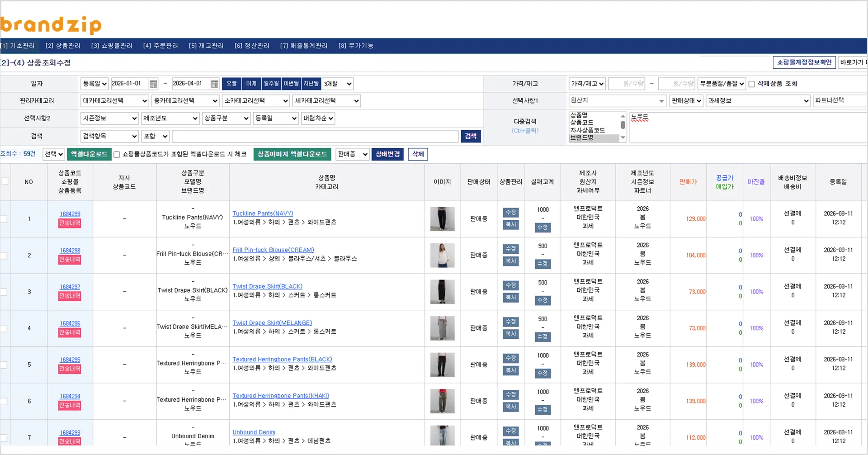This screenshot has width=868, height=455.
Task: Open the [4] 주문관리 menu
Action: 160,46
